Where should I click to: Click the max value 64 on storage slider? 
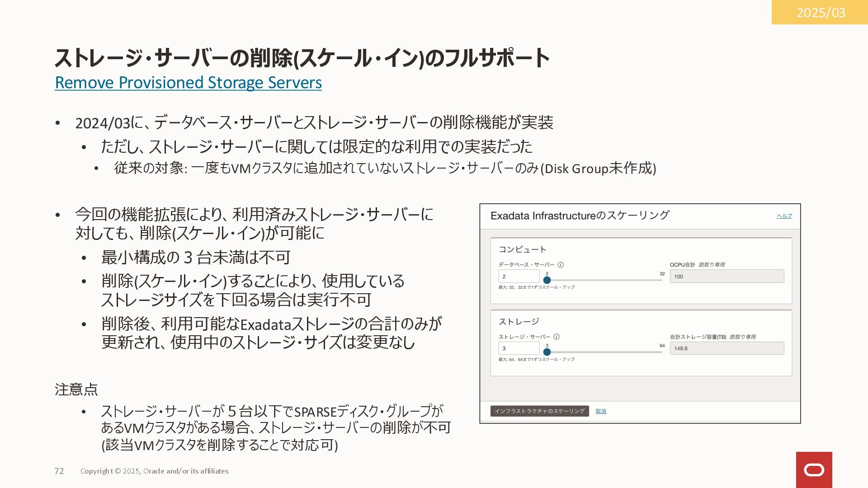click(662, 346)
